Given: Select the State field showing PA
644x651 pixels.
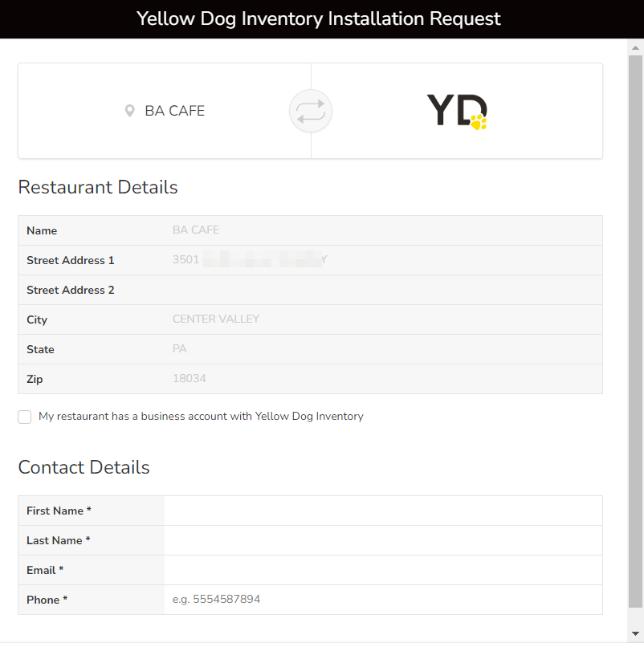Looking at the screenshot, I should pos(382,349).
